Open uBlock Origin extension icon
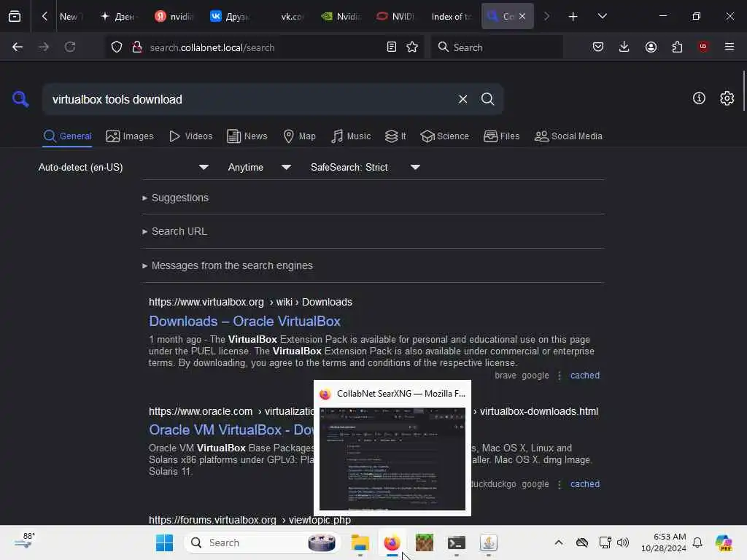747x560 pixels. (703, 47)
